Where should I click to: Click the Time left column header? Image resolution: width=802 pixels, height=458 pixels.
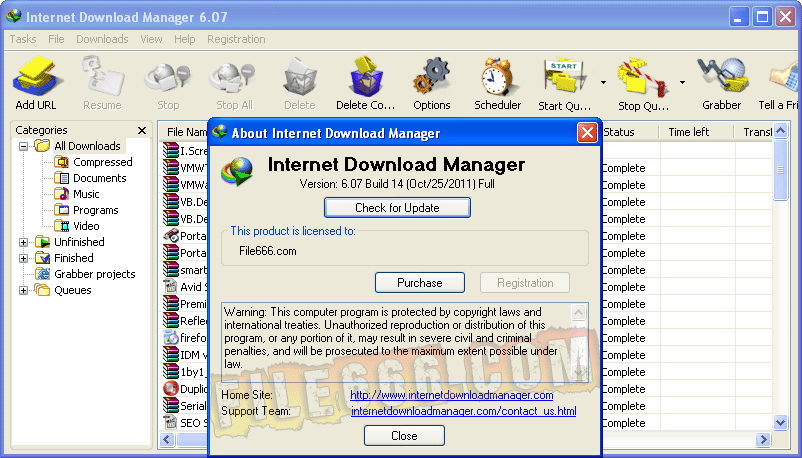pyautogui.click(x=697, y=132)
